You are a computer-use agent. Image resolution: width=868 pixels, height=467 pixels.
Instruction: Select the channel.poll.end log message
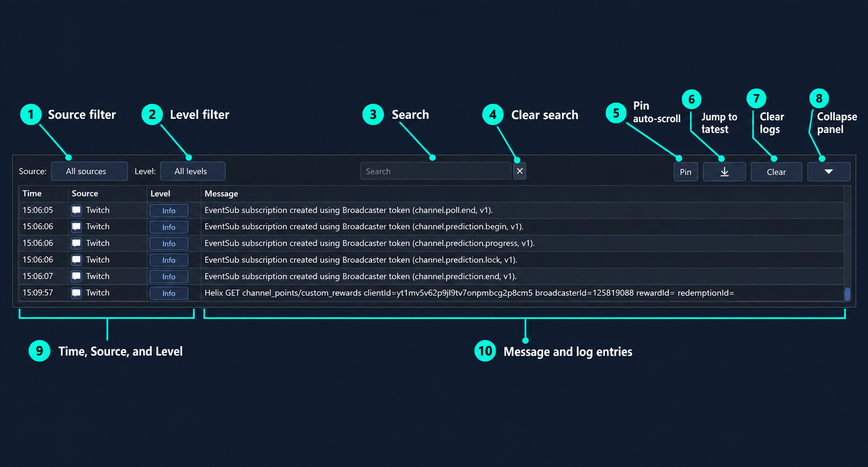(x=349, y=210)
